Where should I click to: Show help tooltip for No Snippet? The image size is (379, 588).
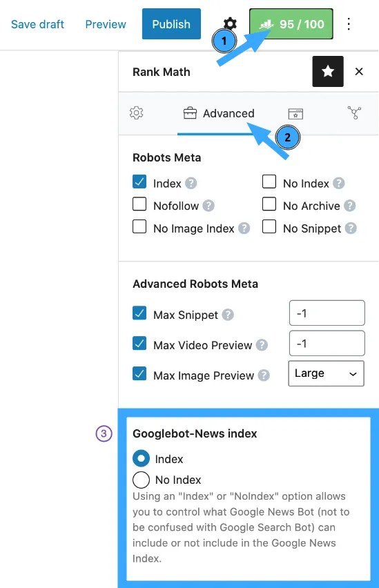coord(351,228)
